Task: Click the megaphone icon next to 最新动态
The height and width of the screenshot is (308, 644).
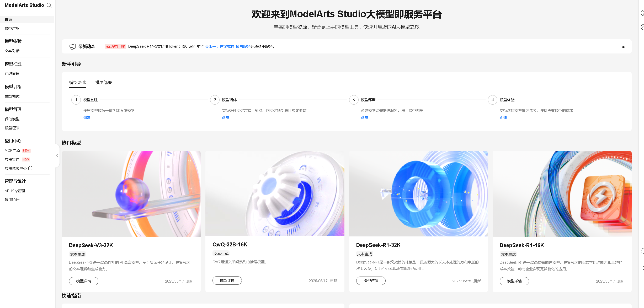Action: [72, 47]
